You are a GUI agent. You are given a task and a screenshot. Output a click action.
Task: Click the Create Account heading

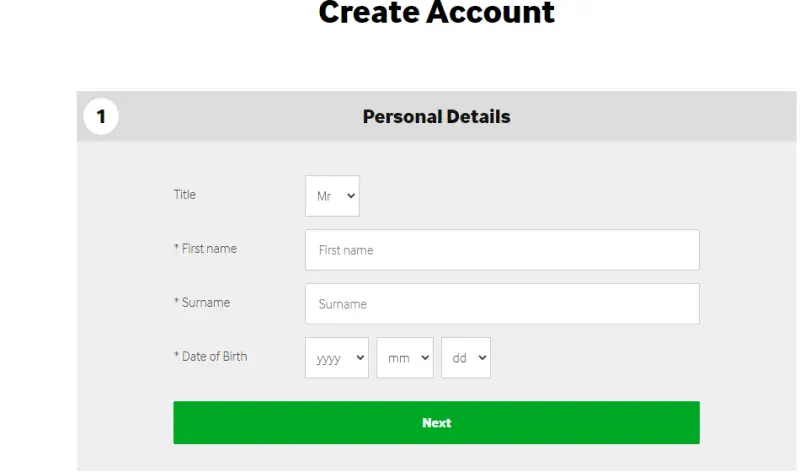pyautogui.click(x=436, y=13)
